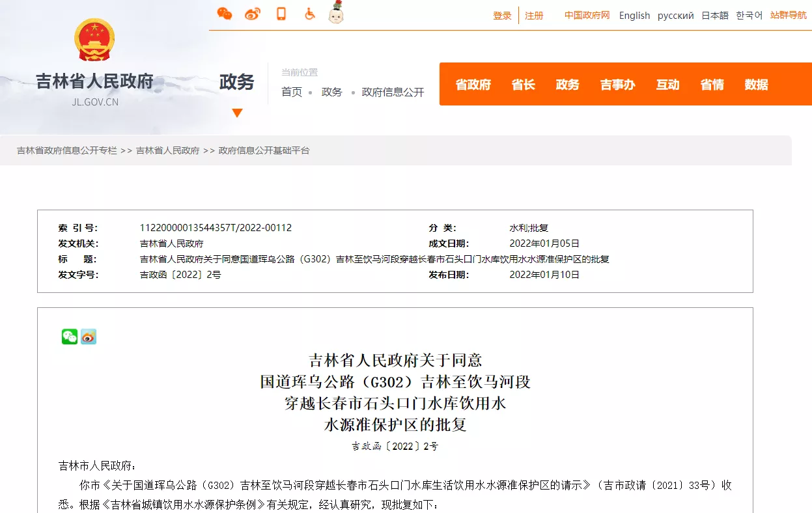
Task: Go to 吉事办 in orange menu
Action: click(x=617, y=85)
